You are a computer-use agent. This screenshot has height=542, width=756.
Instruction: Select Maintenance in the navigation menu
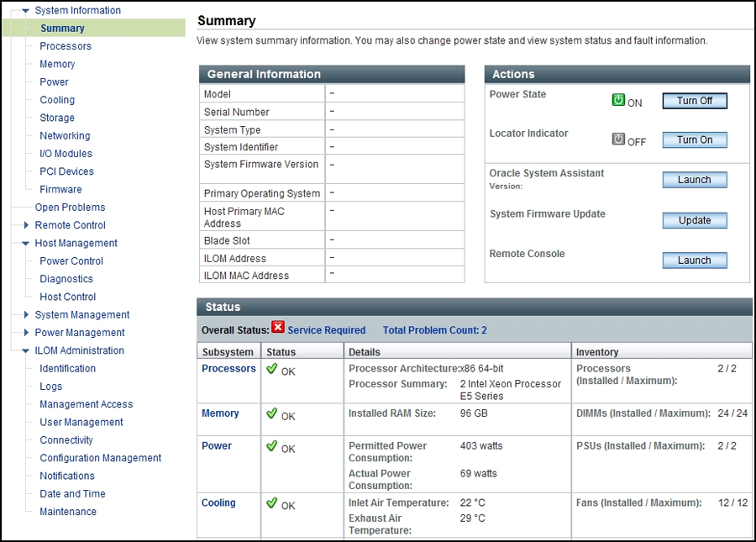[68, 511]
